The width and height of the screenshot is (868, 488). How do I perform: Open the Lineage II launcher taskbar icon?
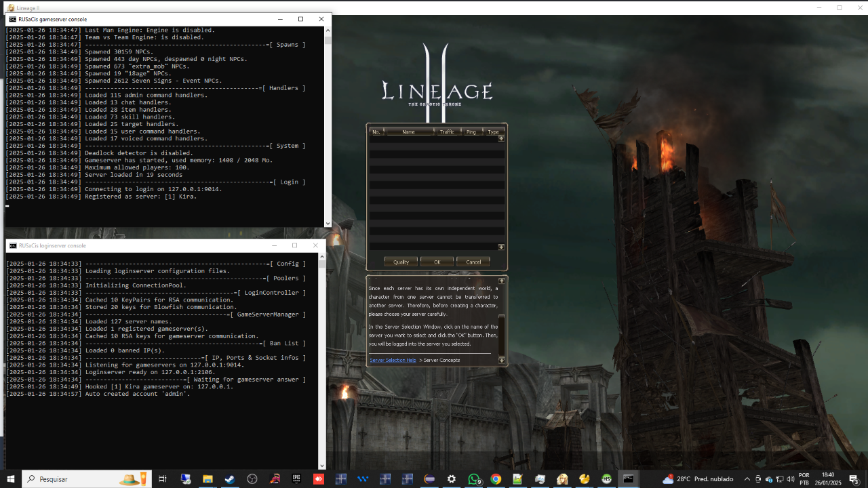tap(561, 479)
